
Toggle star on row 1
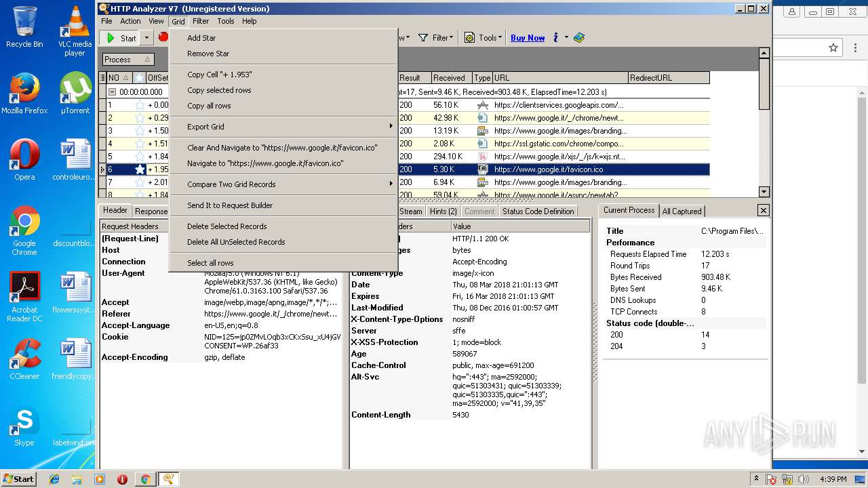140,105
